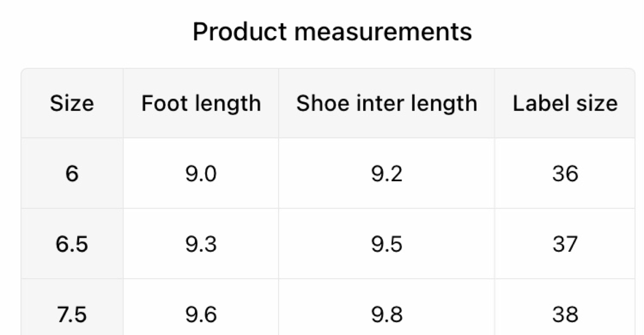
Task: Select label size 36 cell
Action: (565, 174)
